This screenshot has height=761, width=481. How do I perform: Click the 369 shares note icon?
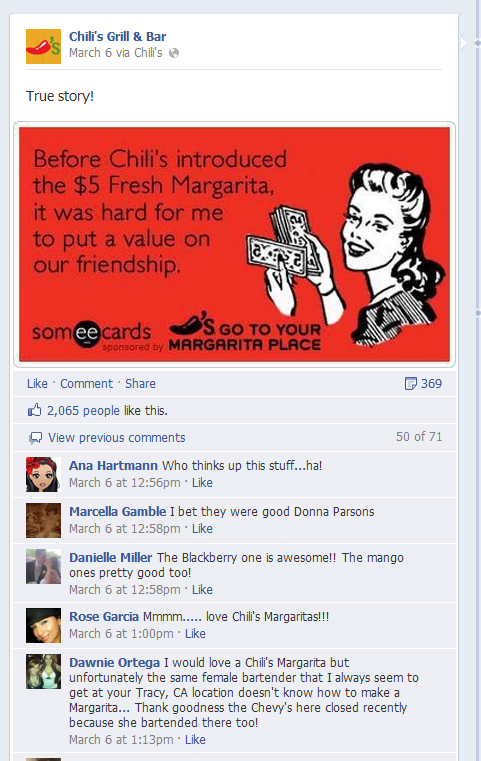pos(411,383)
